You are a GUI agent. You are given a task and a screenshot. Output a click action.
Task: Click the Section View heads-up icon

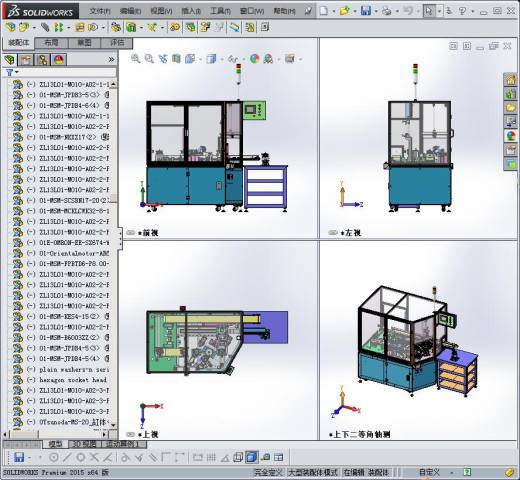click(x=176, y=59)
